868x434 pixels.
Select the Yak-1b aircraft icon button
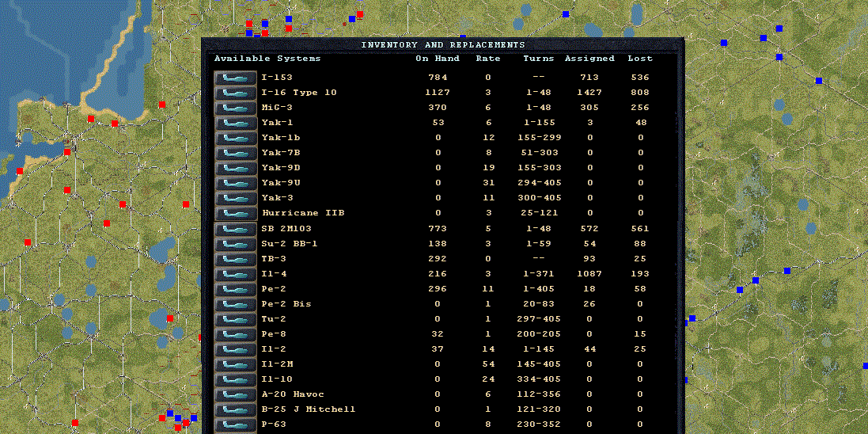pos(236,138)
